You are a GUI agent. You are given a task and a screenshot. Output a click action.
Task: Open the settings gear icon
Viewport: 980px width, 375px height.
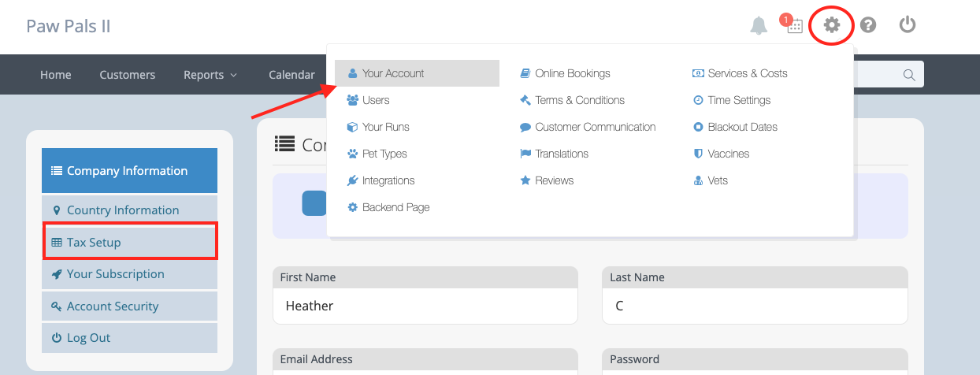click(832, 25)
